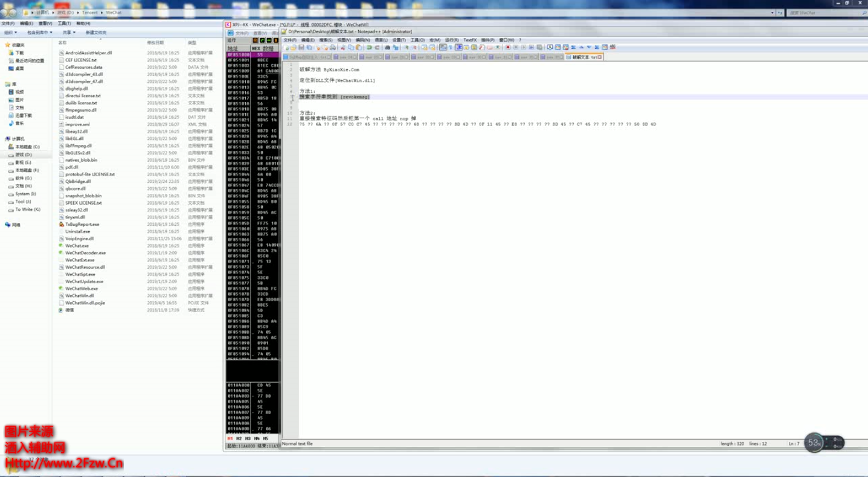Screen dimensions: 868x477
Task: Click Tencent in the Explorer address breadcrumb
Action: click(x=89, y=13)
